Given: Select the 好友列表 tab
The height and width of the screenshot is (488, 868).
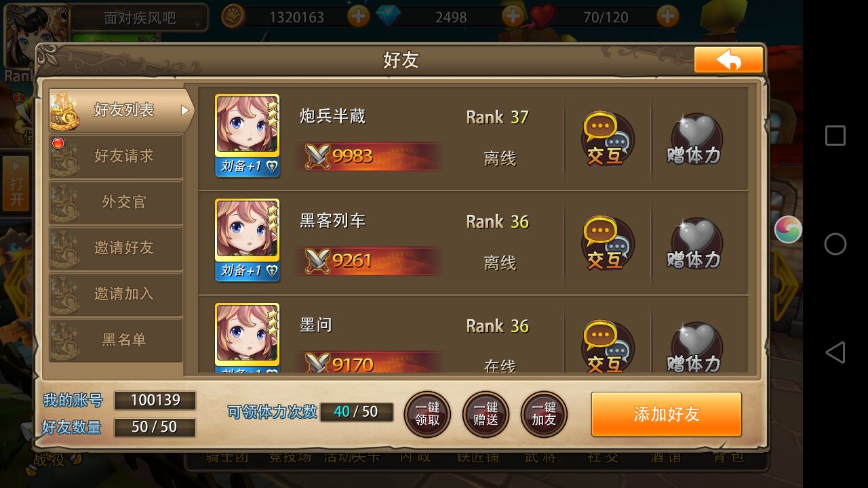Looking at the screenshot, I should pos(121,110).
